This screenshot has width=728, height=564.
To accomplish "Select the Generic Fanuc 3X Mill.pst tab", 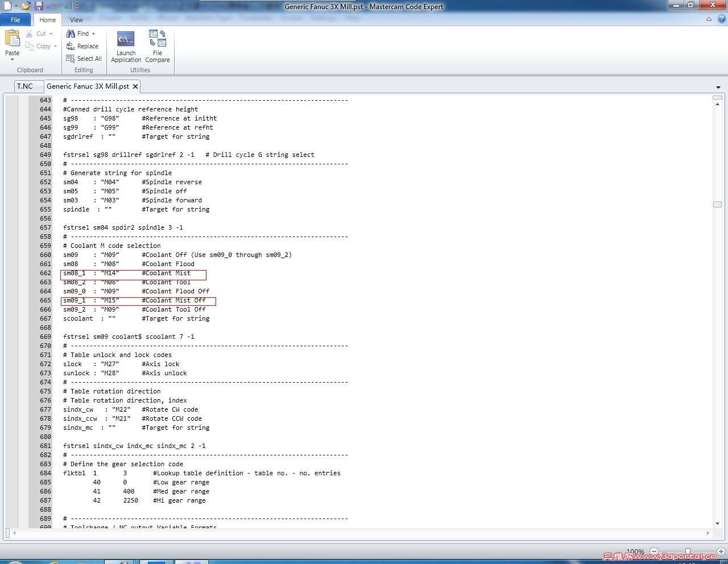I will pos(88,86).
